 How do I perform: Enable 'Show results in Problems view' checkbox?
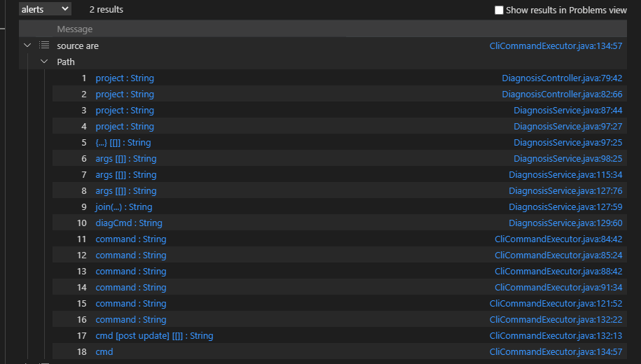point(499,10)
